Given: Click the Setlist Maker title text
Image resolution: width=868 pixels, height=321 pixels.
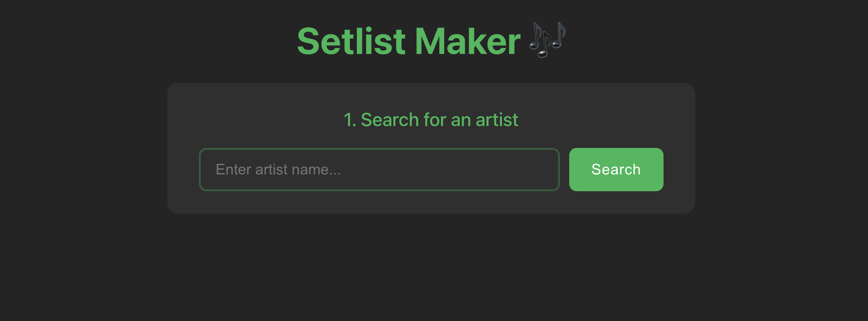Looking at the screenshot, I should click(409, 41).
